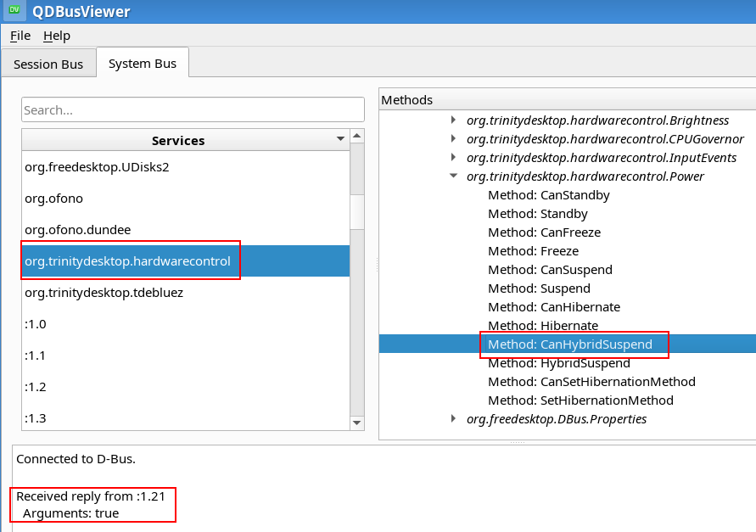Select the :1.3 connection entry
756x532 pixels.
(186, 417)
